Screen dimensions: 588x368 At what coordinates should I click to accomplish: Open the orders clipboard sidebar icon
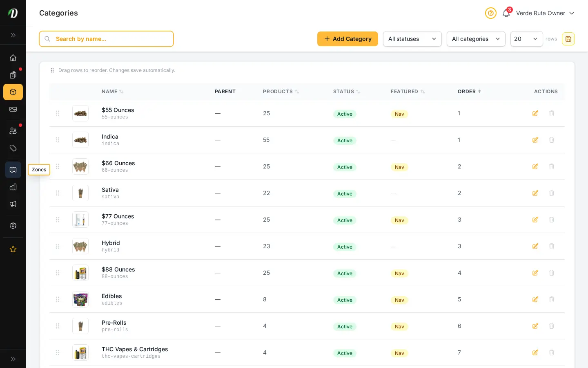[13, 75]
